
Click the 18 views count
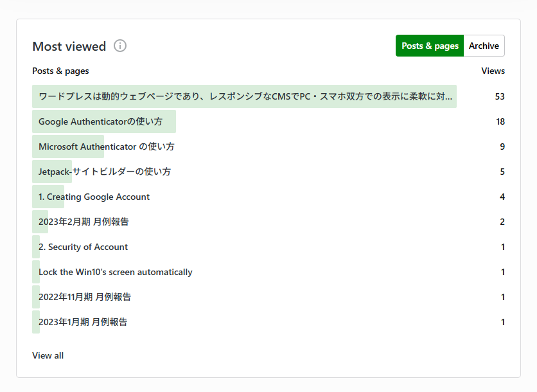pyautogui.click(x=500, y=121)
